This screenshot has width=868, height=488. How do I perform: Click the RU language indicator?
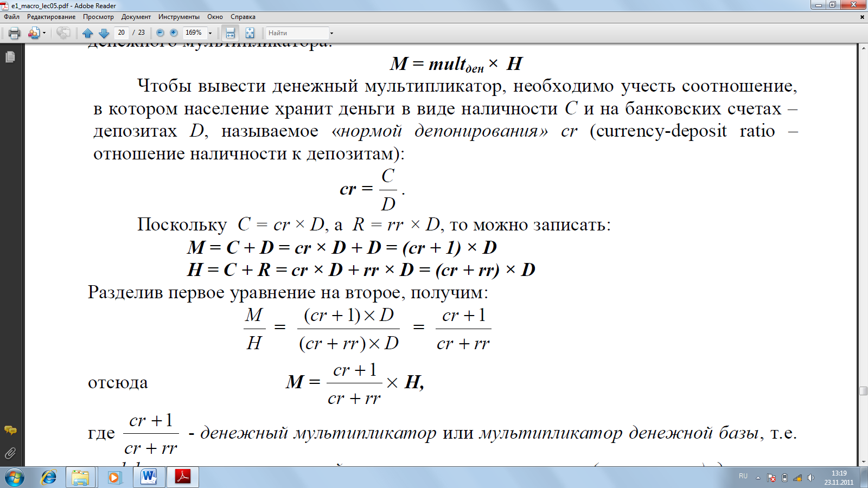(743, 476)
